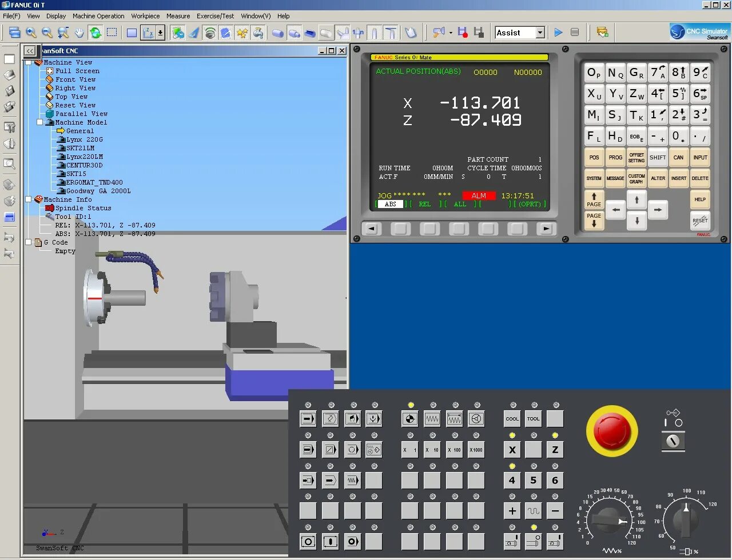Toggle the COOL coolant button
The image size is (732, 560).
click(512, 419)
